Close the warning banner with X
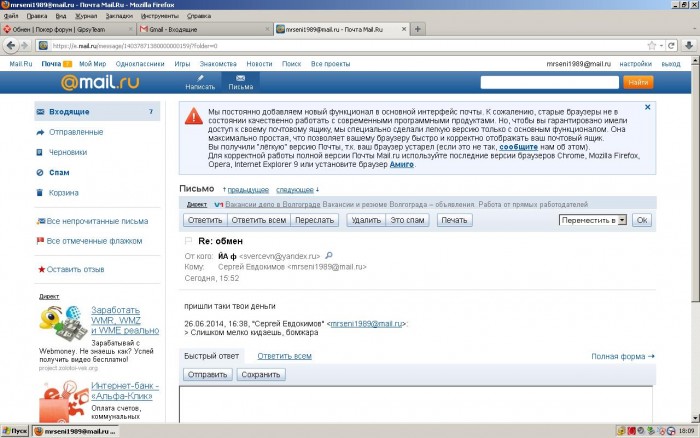 point(647,107)
